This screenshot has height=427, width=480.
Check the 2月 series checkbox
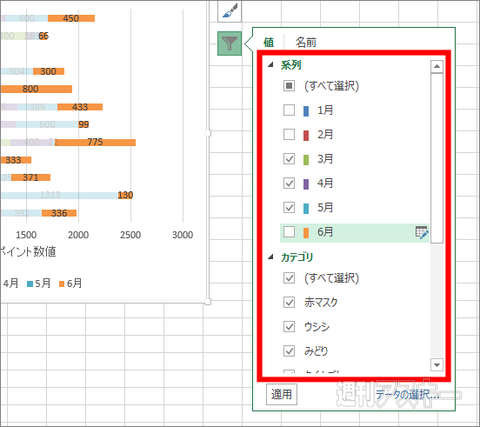click(289, 134)
